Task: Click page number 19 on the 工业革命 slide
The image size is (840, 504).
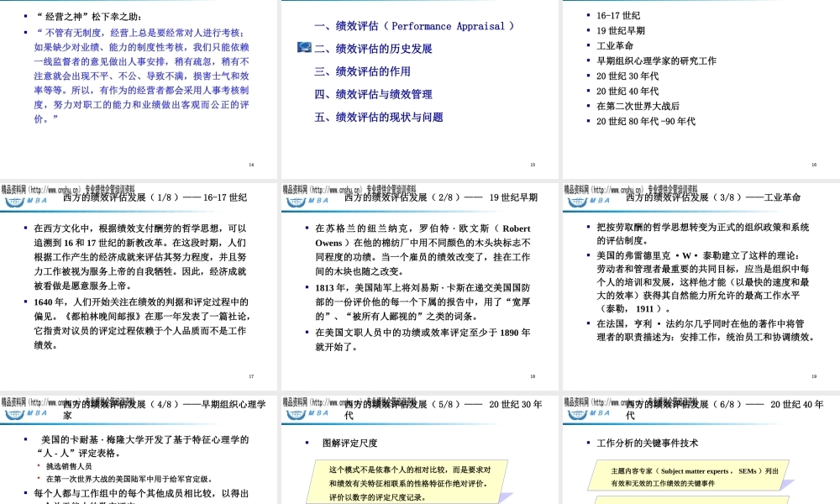Action: point(814,376)
